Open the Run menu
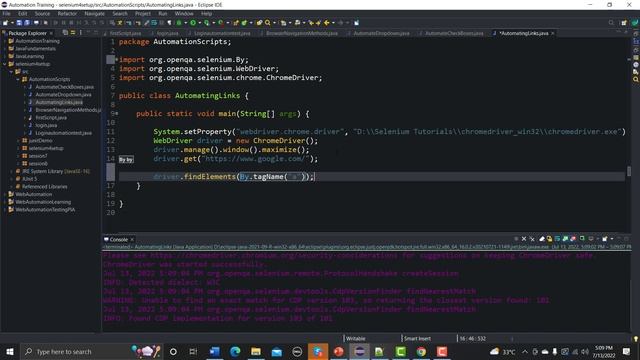This screenshot has height=360, width=640. click(x=162, y=13)
